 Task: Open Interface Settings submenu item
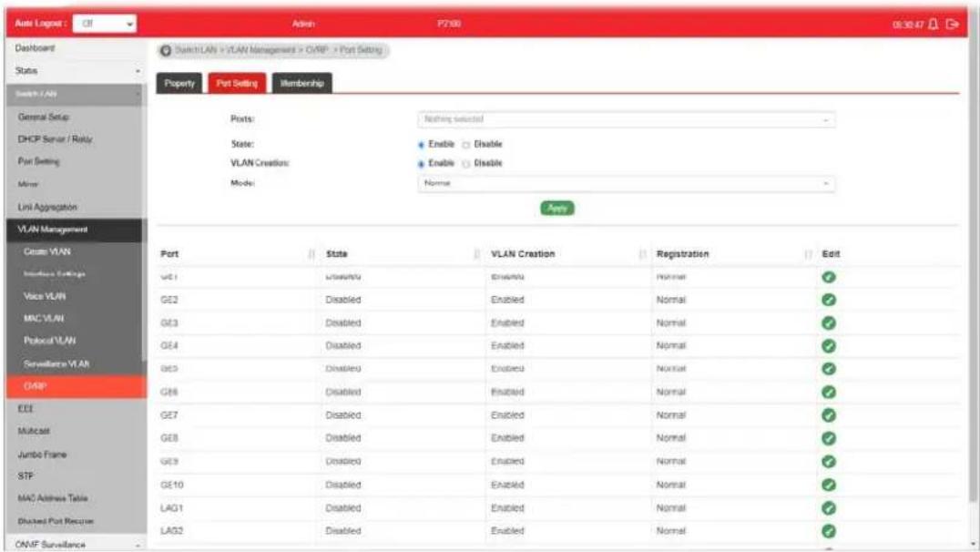[x=55, y=274]
